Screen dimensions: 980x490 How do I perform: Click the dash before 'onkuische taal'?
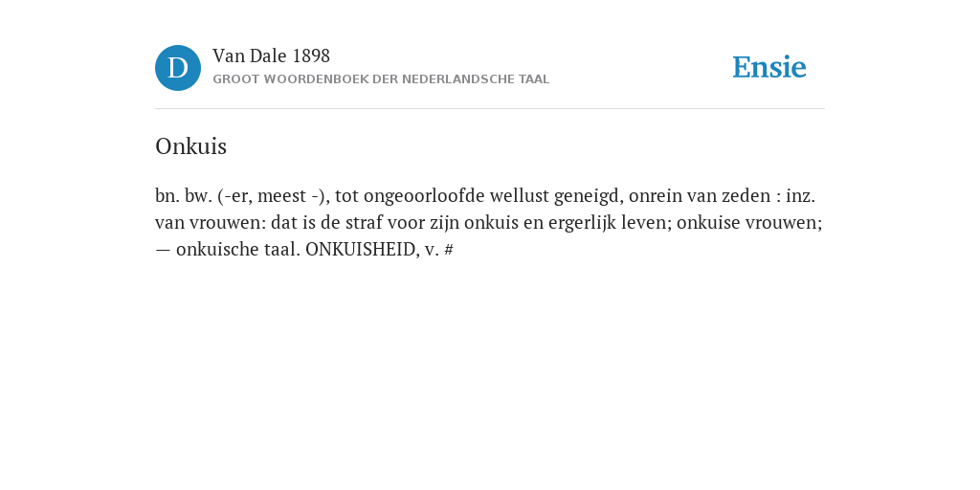pos(163,250)
